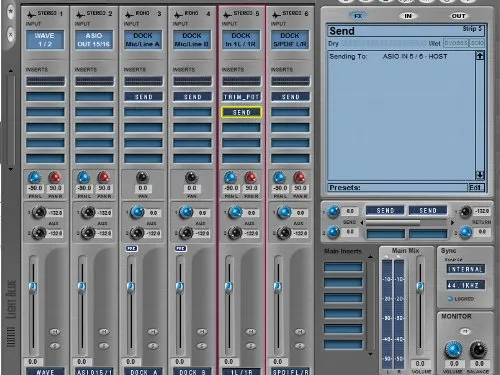Open the Presets field in Send panel

398,188
